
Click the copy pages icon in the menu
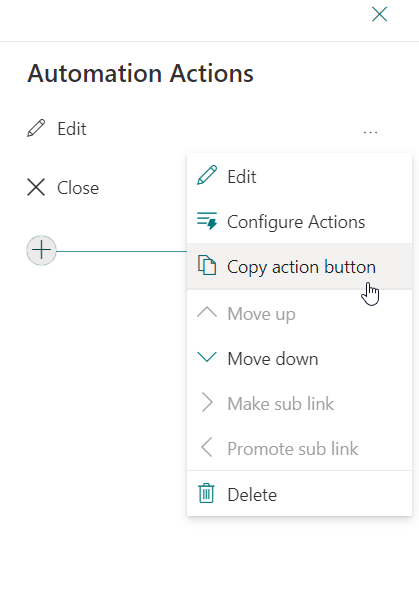[x=207, y=266]
